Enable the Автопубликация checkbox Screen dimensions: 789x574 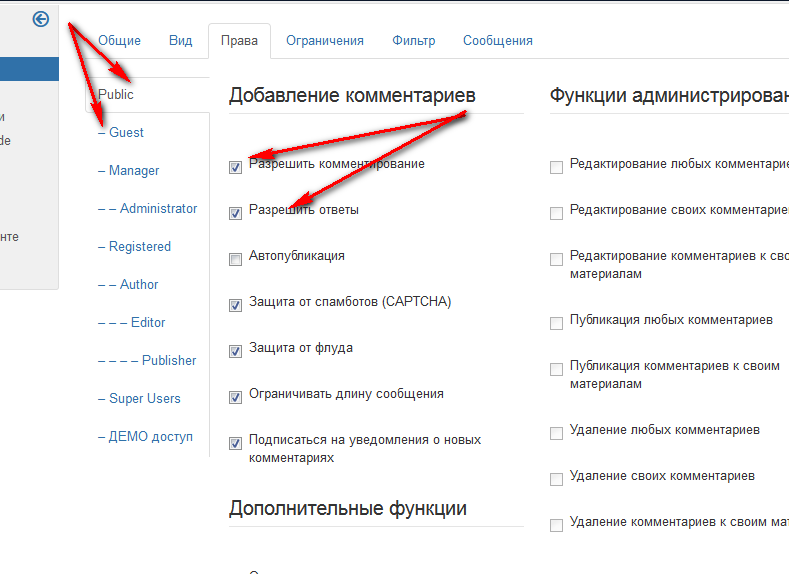click(x=236, y=259)
